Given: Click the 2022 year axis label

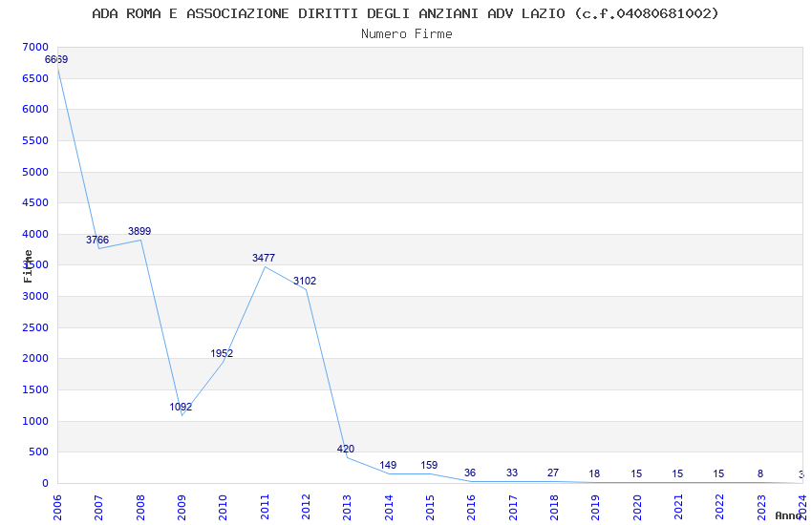Looking at the screenshot, I should (720, 508).
